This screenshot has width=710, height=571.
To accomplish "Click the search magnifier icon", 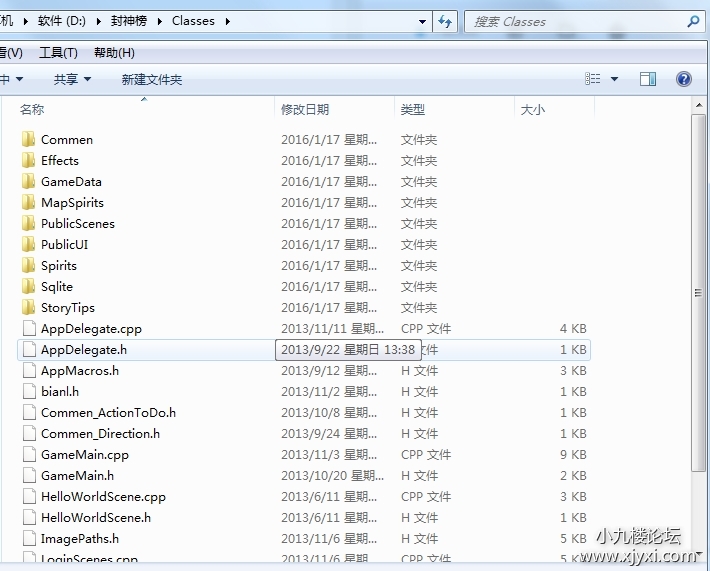I will tap(692, 21).
